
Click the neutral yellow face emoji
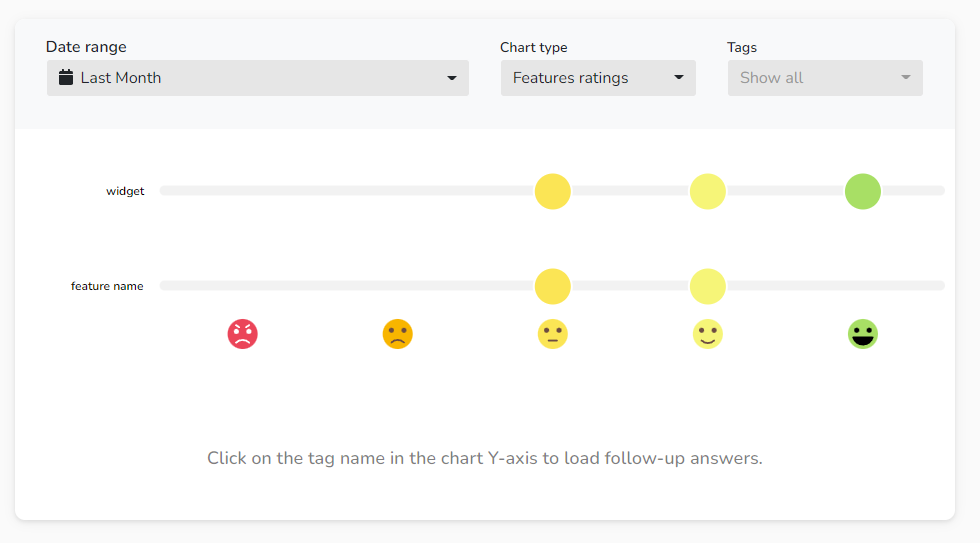click(552, 334)
